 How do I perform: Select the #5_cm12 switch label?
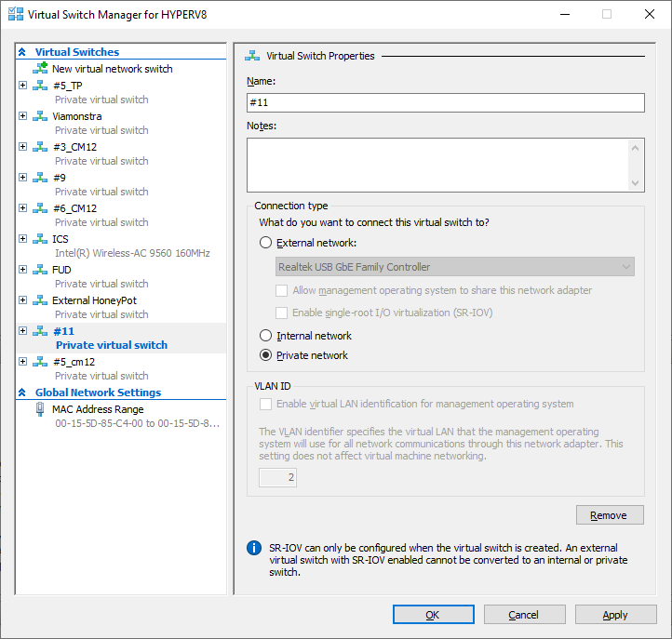pos(74,362)
